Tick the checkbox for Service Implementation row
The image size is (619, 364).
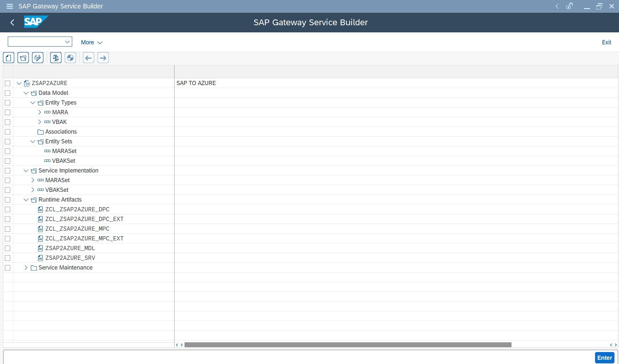coord(8,171)
